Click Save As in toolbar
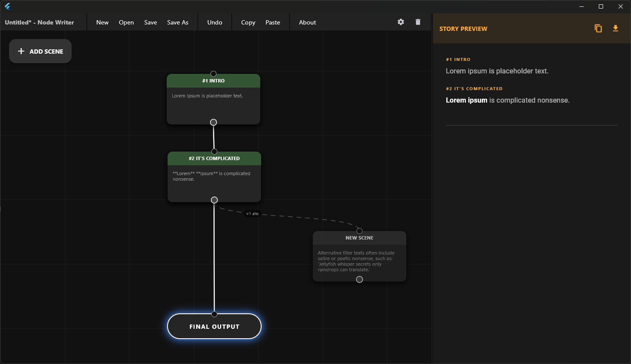The image size is (631, 364). [x=177, y=22]
